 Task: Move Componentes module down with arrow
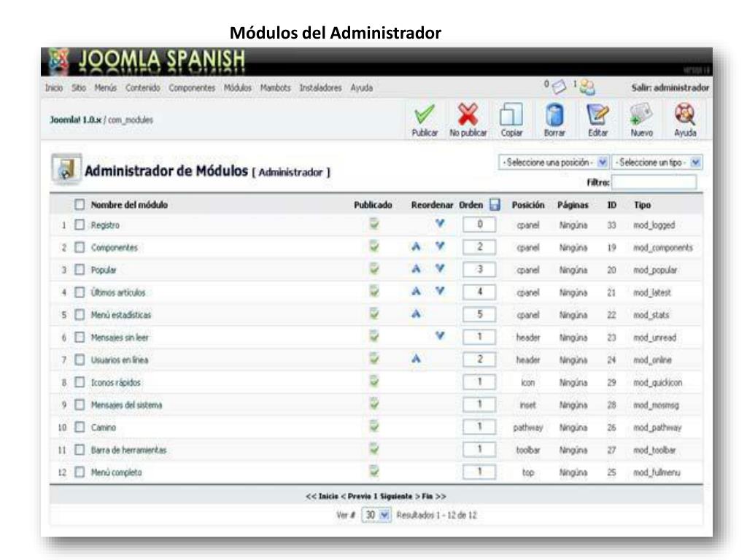click(x=440, y=246)
